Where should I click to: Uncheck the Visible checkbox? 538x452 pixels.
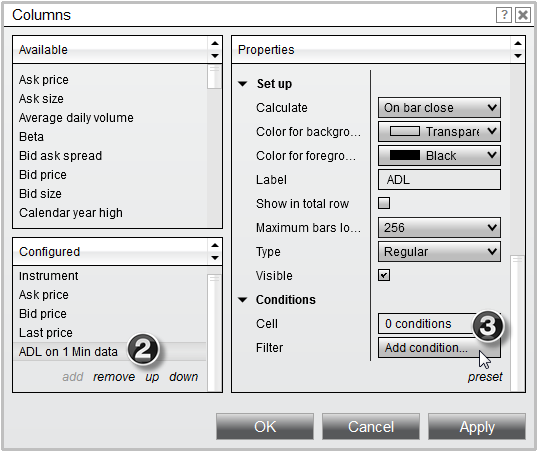click(x=384, y=275)
